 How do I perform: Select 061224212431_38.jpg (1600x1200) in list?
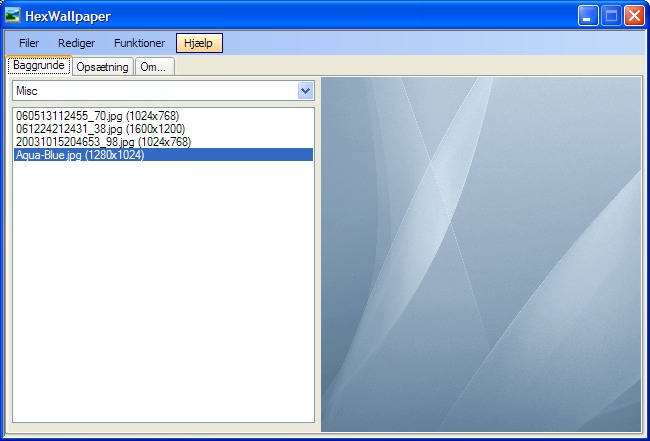(x=163, y=129)
